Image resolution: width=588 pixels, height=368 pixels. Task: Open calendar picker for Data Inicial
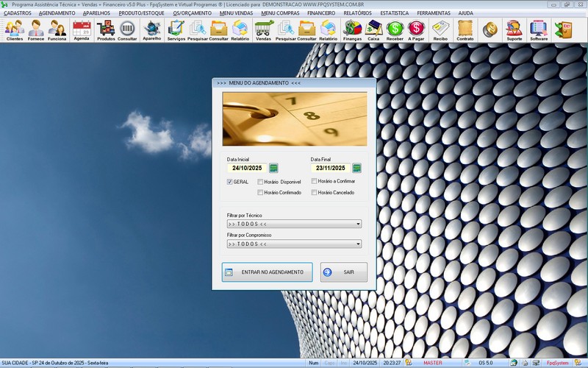(x=273, y=168)
